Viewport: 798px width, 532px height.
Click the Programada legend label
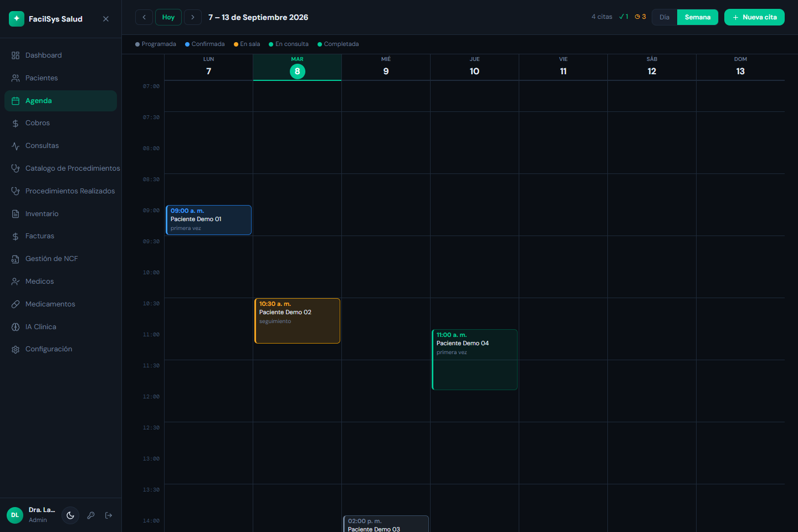coord(158,44)
